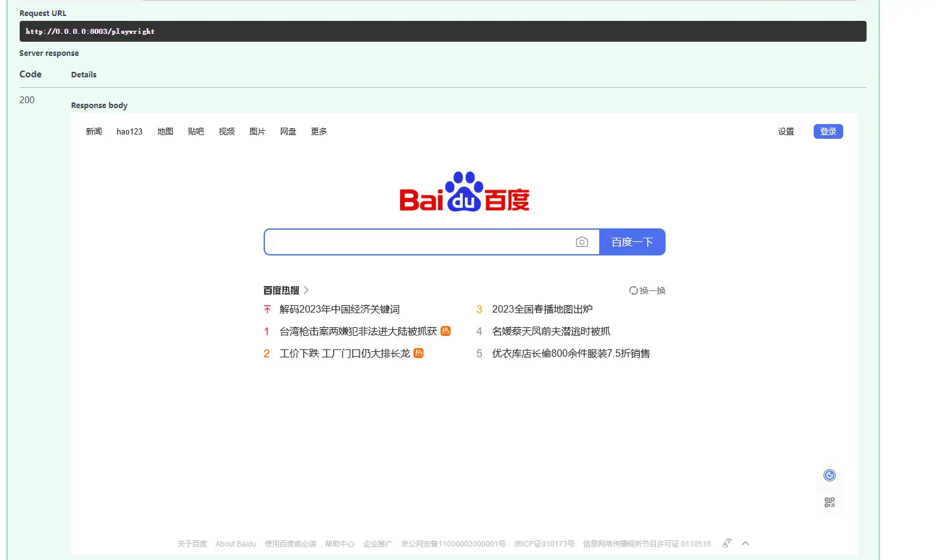This screenshot has height=560, width=936.
Task: Click the hot badge after 台湾枪击案 headline
Action: click(x=446, y=331)
